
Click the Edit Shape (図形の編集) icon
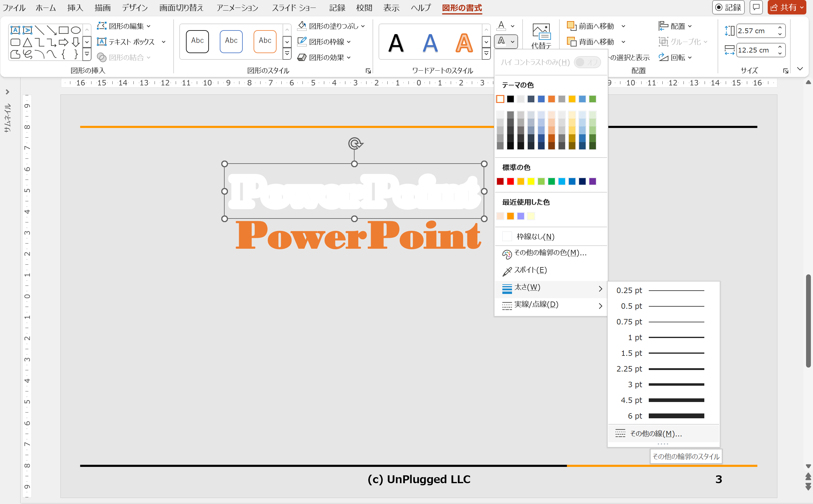click(102, 26)
